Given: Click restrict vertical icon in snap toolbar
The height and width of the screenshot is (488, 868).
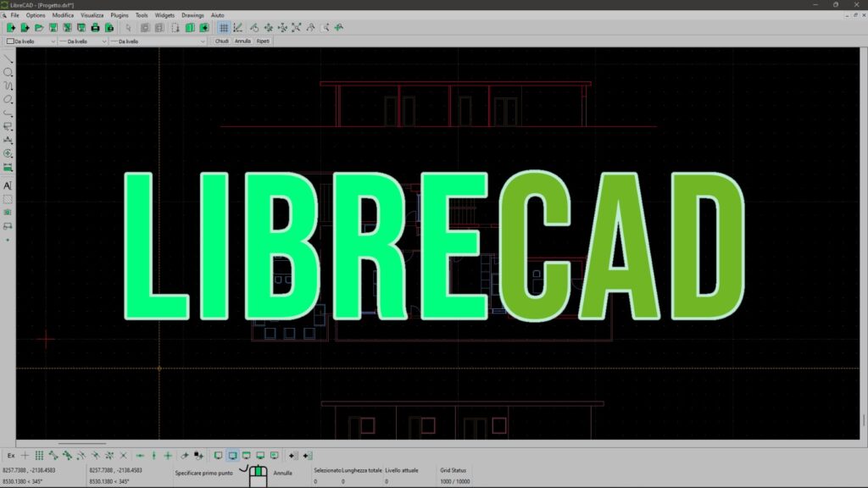Looking at the screenshot, I should click(154, 455).
